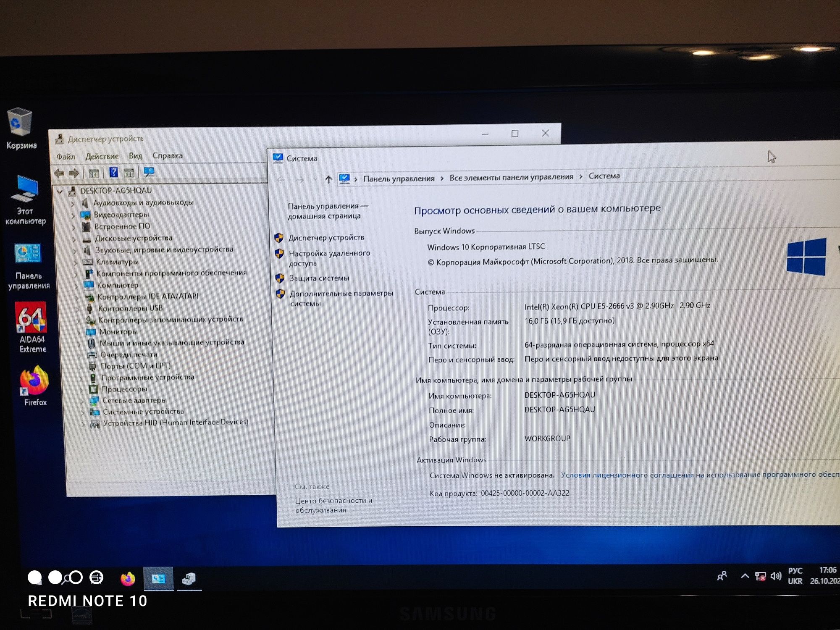
Task: Expand the Встроенное ПО node
Action: pyautogui.click(x=74, y=227)
